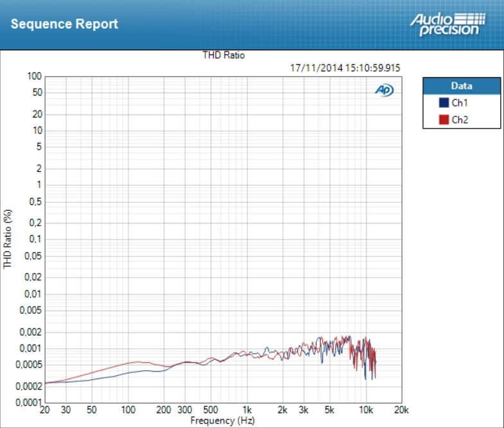Click the THD Ratio (%) vertical axis label
Image resolution: width=504 pixels, height=428 pixels.
pyautogui.click(x=8, y=239)
